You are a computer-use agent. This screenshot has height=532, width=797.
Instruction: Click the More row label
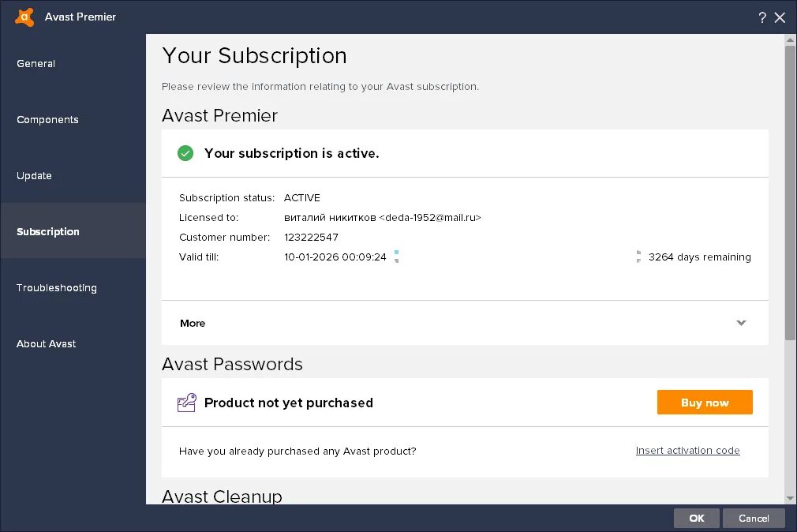pos(193,323)
